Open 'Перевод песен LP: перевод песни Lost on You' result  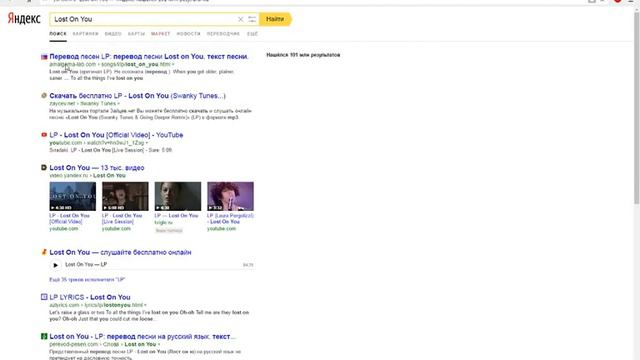coord(149,57)
